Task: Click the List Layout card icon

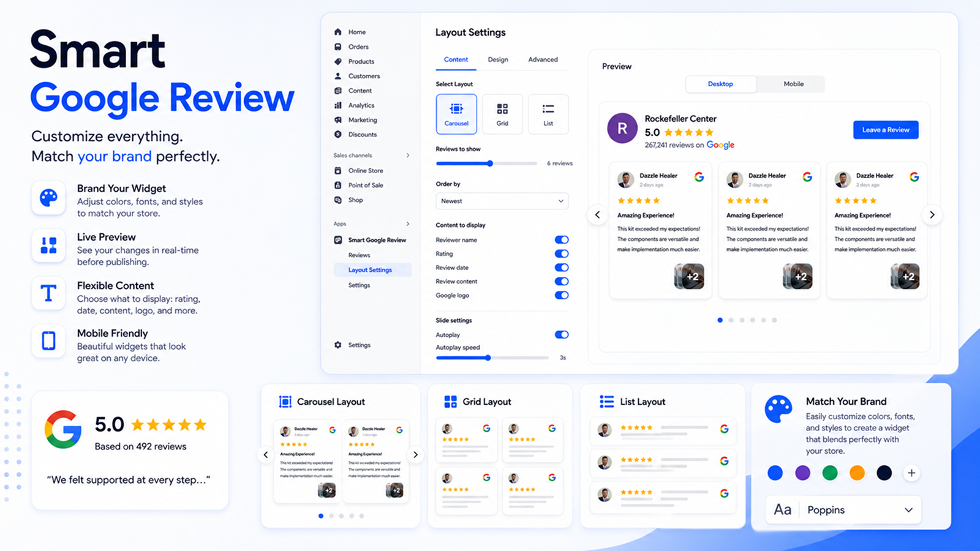Action: tap(606, 402)
